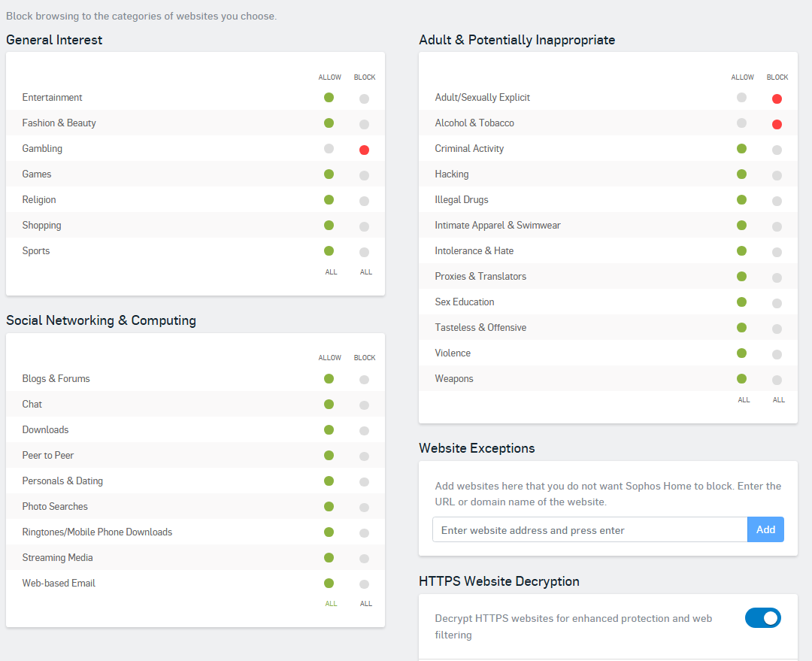Block the Chat category
Screen dimensions: 812x661
[x=364, y=405]
